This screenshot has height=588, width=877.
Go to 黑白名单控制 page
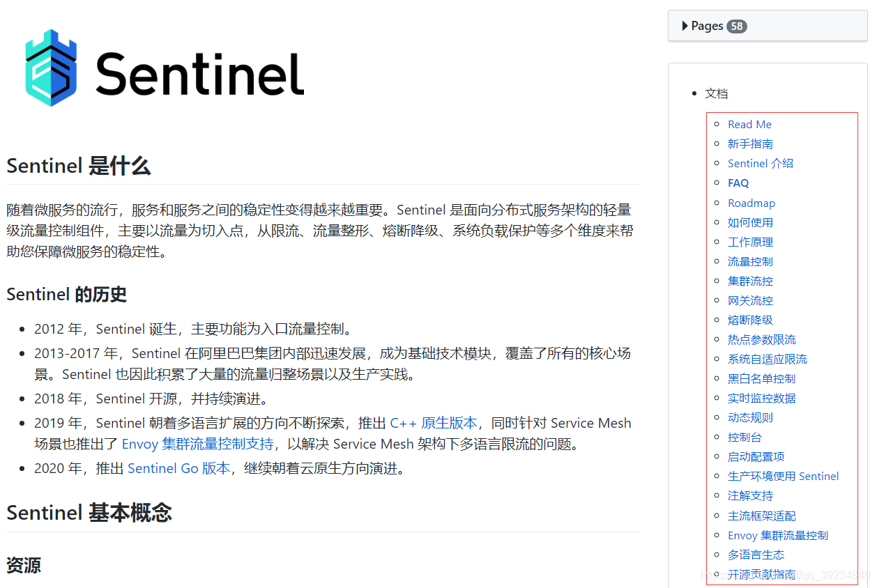click(x=762, y=378)
